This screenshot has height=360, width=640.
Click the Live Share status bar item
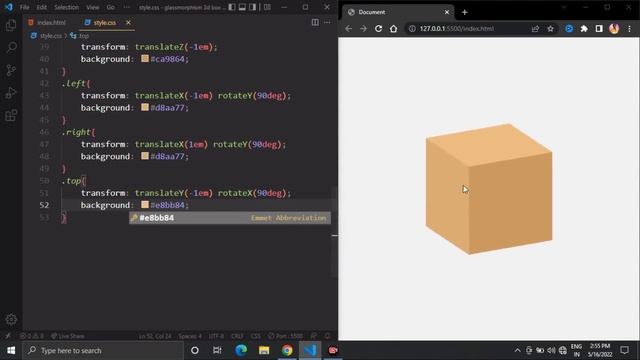click(x=68, y=336)
